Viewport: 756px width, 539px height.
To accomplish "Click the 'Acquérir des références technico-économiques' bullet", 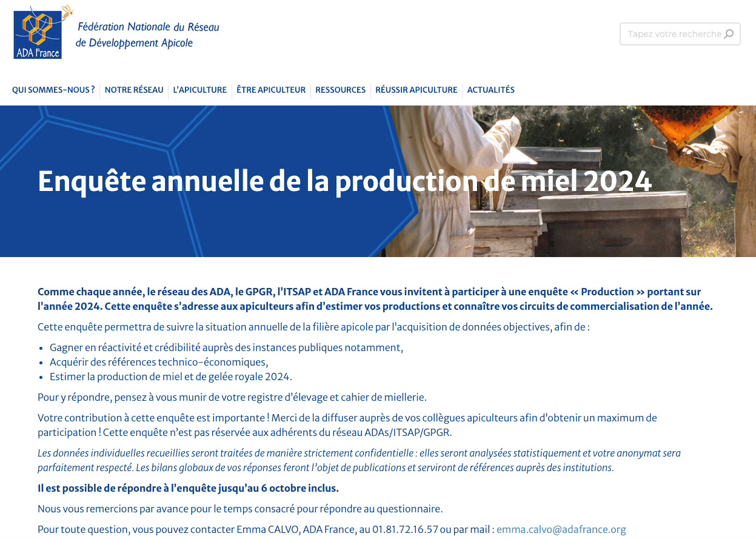I will pos(159,362).
